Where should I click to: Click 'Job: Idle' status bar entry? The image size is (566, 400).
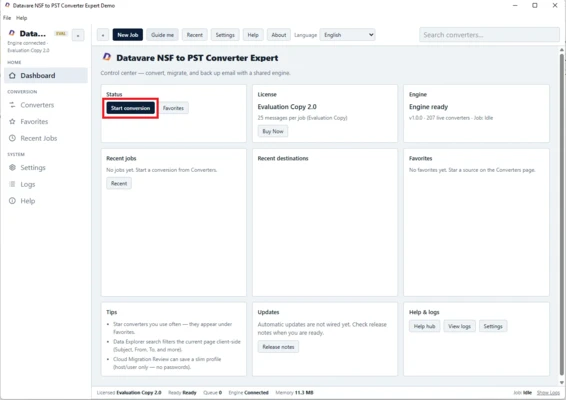pyautogui.click(x=522, y=392)
